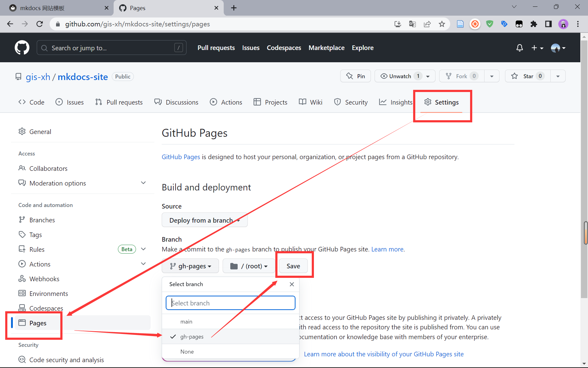Open Explore in top navigation

(363, 48)
